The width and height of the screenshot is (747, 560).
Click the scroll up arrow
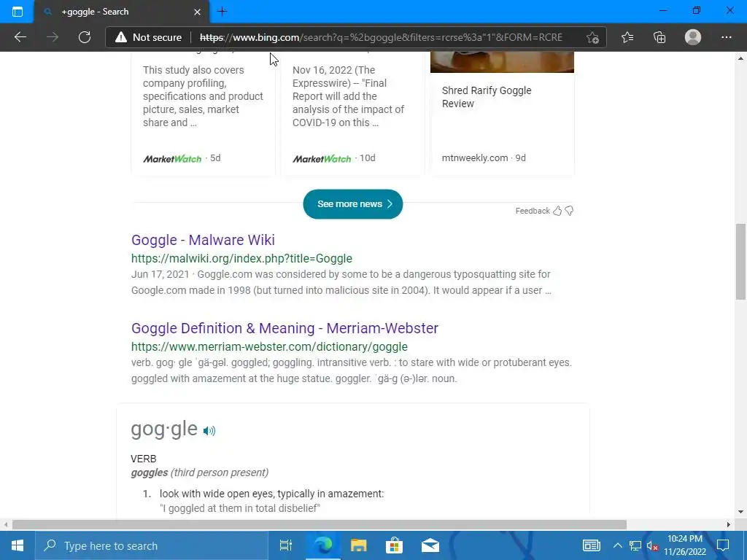740,58
